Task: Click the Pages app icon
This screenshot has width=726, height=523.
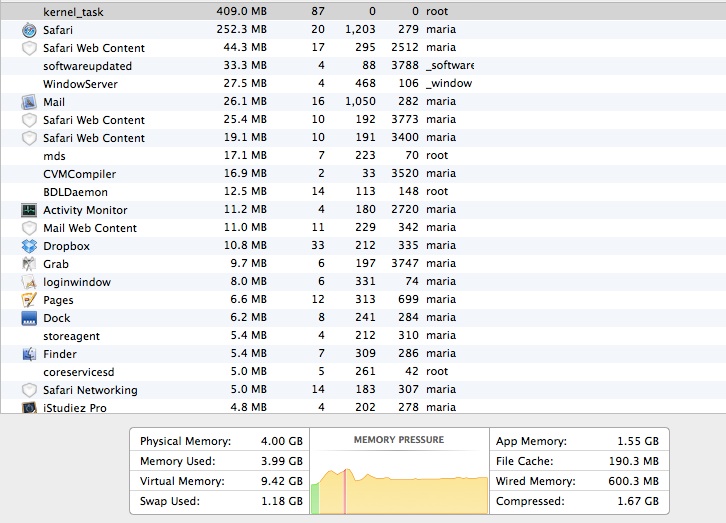Action: 29,300
